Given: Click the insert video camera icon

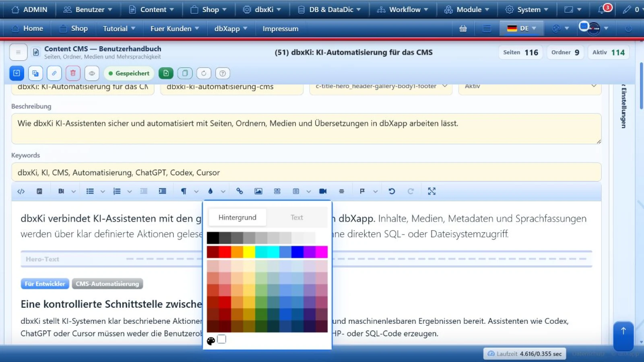Looking at the screenshot, I should click(x=323, y=191).
